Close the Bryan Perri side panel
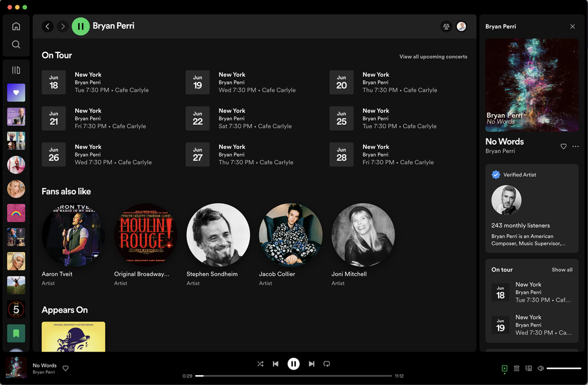Viewport: 588px width, 385px height. pos(572,26)
